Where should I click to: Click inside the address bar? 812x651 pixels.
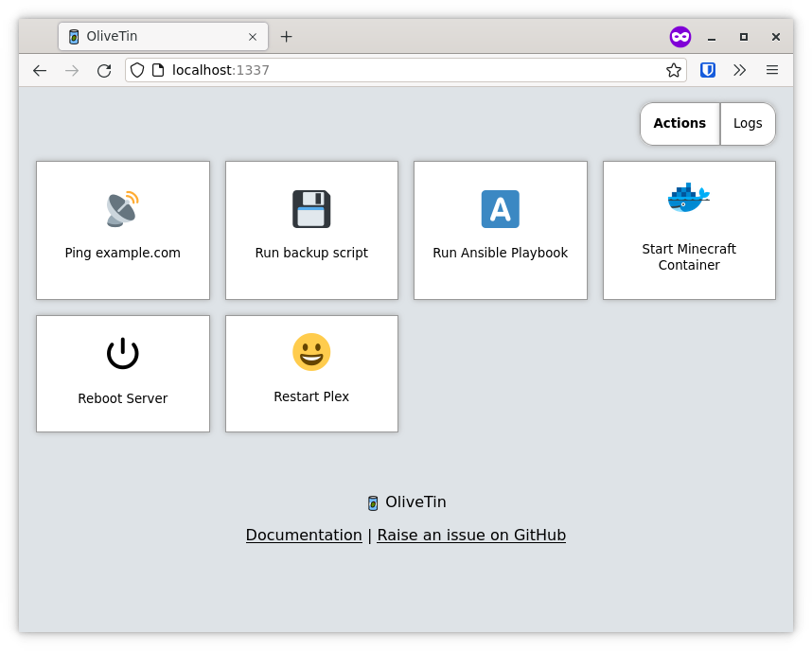pyautogui.click(x=379, y=70)
